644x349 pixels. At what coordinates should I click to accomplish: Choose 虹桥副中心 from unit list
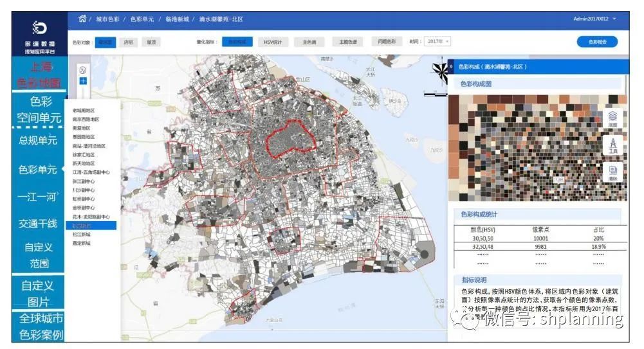pos(84,199)
